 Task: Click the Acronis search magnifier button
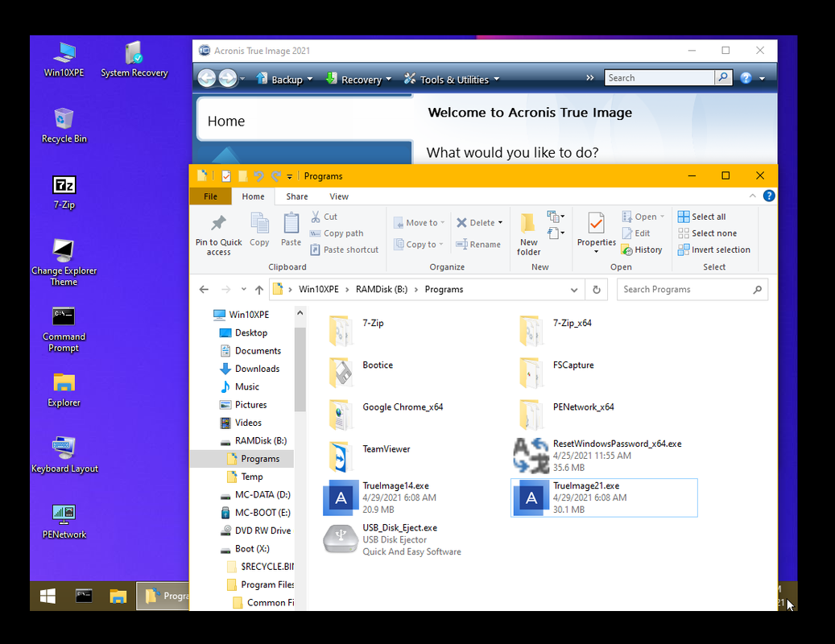(723, 77)
